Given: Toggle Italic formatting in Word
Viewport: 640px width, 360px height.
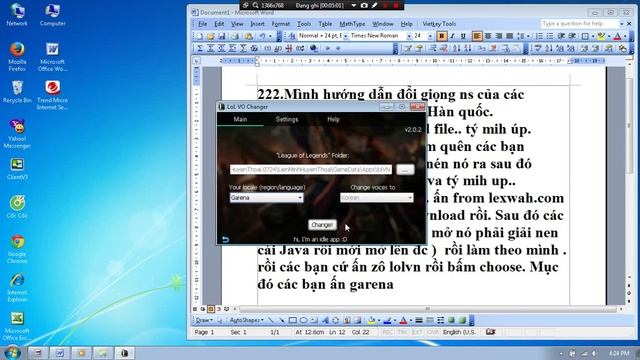Looking at the screenshot, I should tap(452, 36).
